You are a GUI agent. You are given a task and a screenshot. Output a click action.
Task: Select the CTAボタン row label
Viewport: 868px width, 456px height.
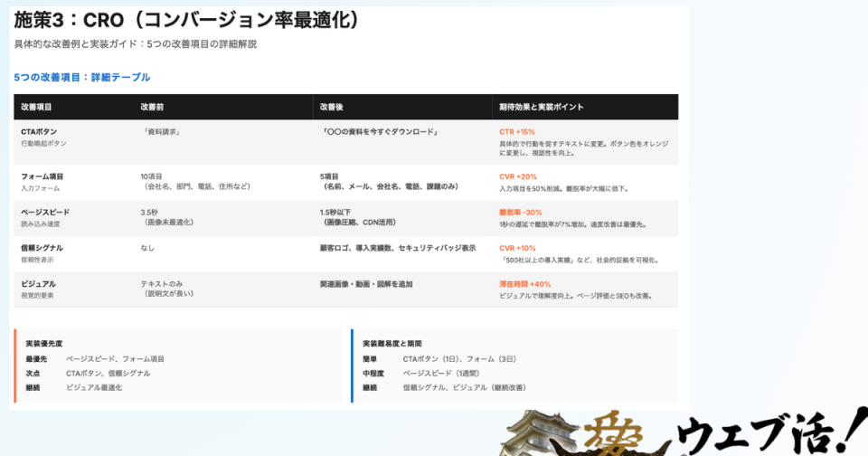(x=39, y=132)
